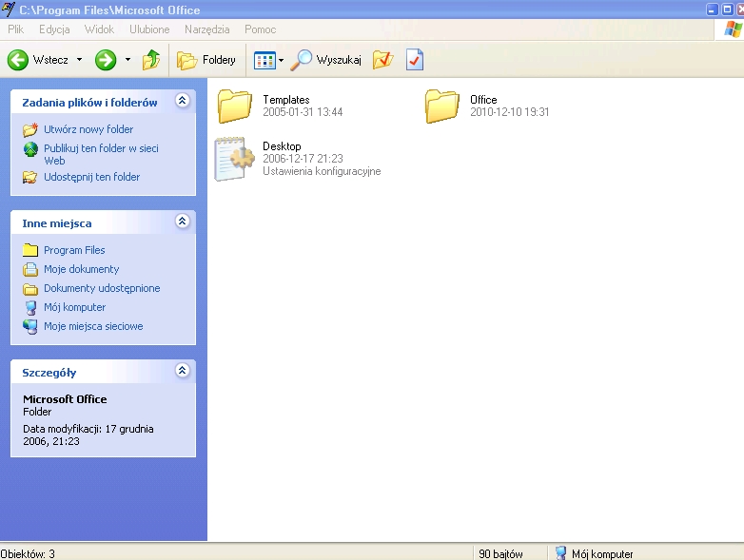The width and height of the screenshot is (744, 560).
Task: Select the Office folder icon
Action: point(441,106)
